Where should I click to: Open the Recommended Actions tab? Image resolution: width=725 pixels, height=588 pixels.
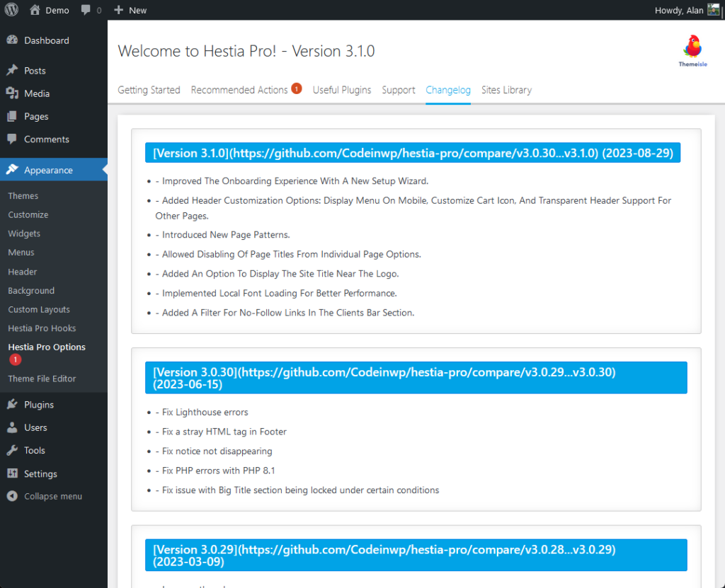[239, 90]
